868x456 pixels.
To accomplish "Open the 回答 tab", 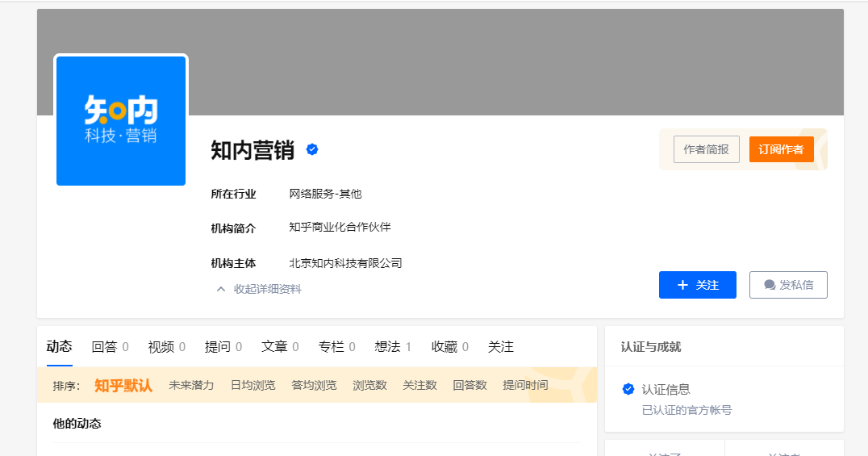I will pyautogui.click(x=110, y=347).
